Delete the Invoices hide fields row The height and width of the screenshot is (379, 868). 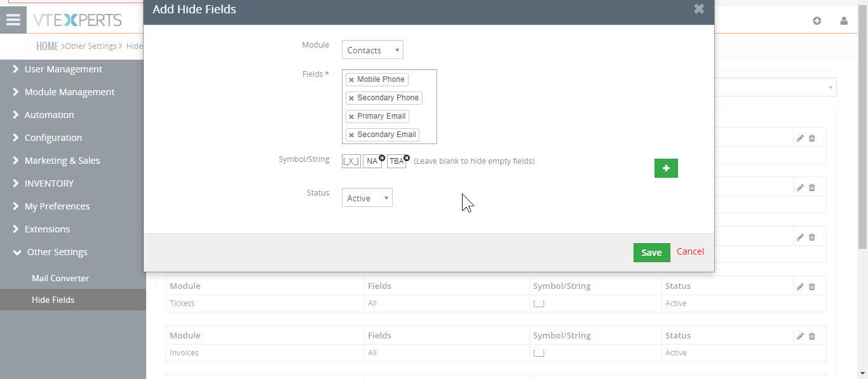click(x=812, y=336)
